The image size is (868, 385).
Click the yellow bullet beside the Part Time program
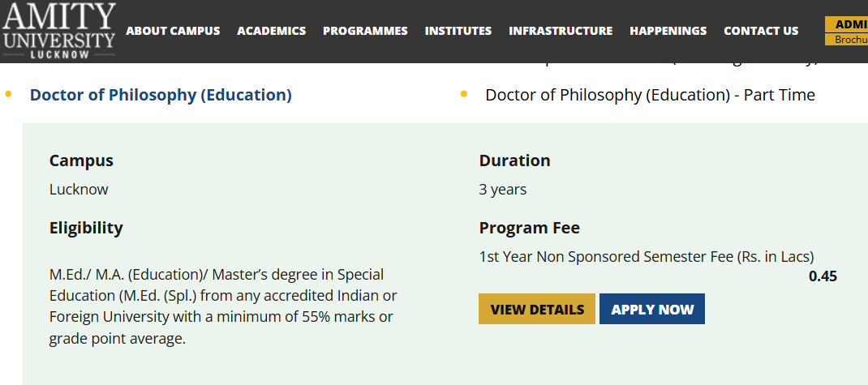[464, 95]
